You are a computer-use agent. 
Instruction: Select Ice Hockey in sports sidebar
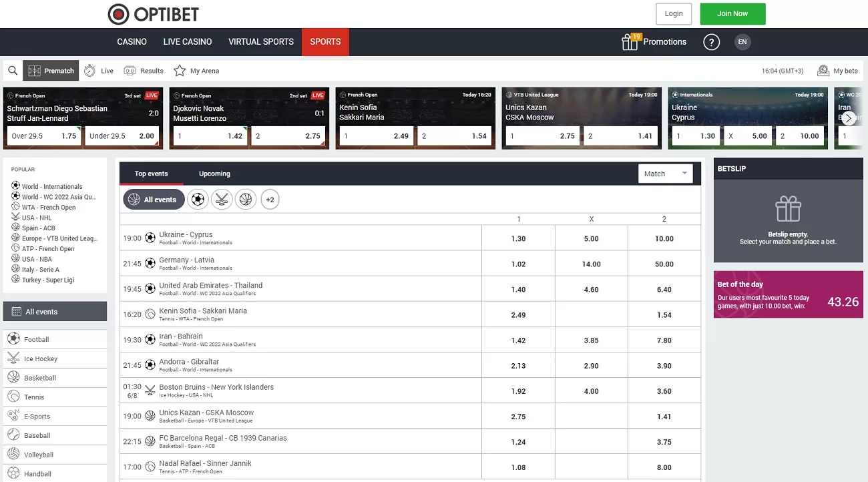pos(55,358)
